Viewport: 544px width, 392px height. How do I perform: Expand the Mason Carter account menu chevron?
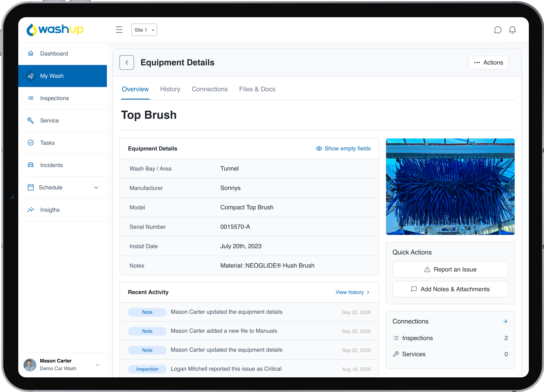click(x=98, y=365)
